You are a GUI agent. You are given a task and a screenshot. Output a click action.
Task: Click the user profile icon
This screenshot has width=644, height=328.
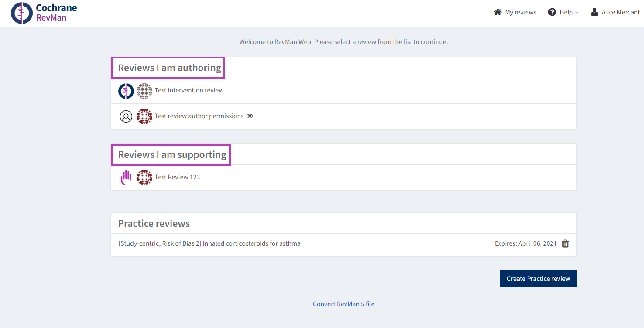[594, 12]
